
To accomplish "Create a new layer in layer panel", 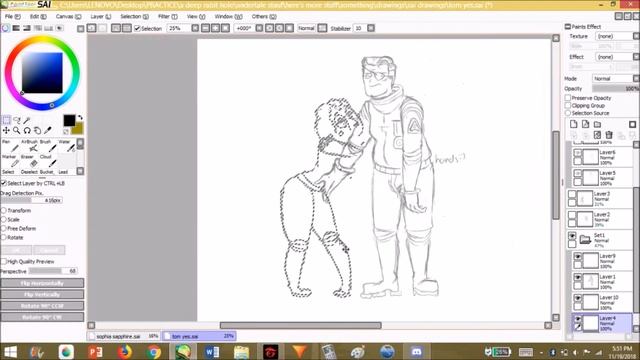I will (x=573, y=124).
